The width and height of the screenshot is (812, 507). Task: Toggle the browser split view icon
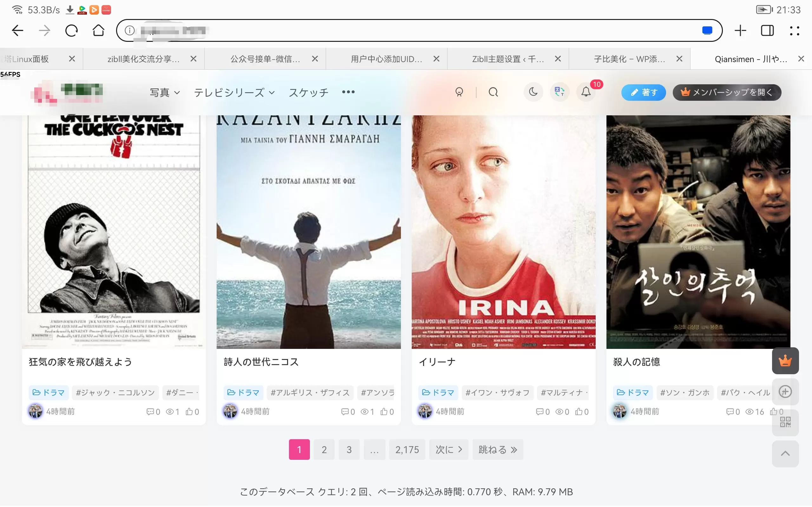pos(767,31)
